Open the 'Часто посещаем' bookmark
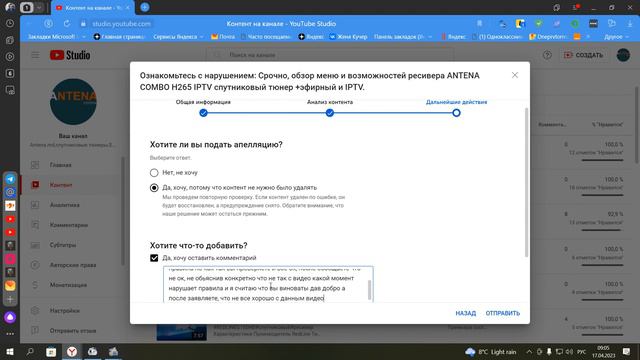The height and width of the screenshot is (360, 640). click(266, 37)
